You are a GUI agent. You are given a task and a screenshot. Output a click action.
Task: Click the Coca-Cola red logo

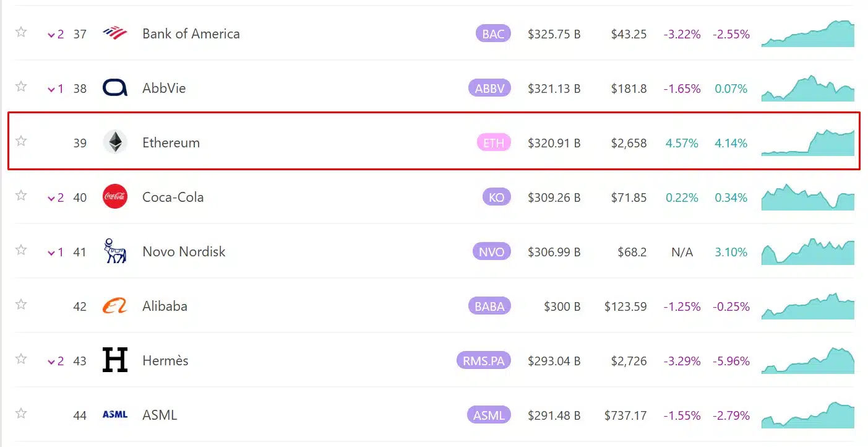coord(115,197)
